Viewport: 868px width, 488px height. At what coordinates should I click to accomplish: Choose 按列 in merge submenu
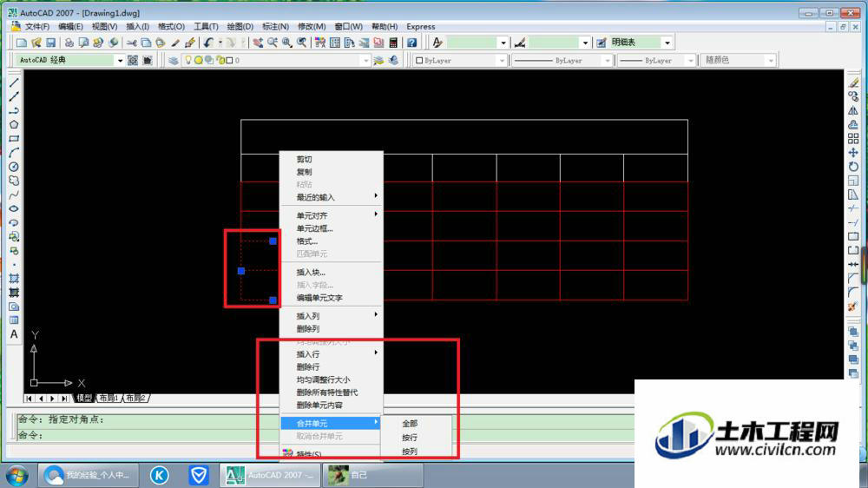coord(410,452)
